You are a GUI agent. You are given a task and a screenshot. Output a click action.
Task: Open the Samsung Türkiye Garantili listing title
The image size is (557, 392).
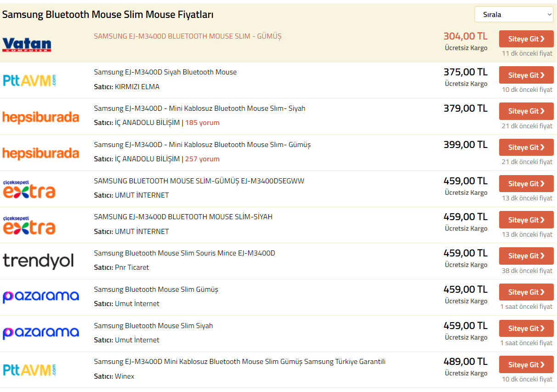click(239, 362)
